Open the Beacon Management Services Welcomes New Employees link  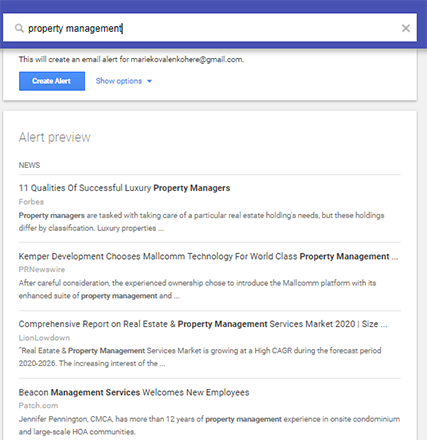pos(134,392)
